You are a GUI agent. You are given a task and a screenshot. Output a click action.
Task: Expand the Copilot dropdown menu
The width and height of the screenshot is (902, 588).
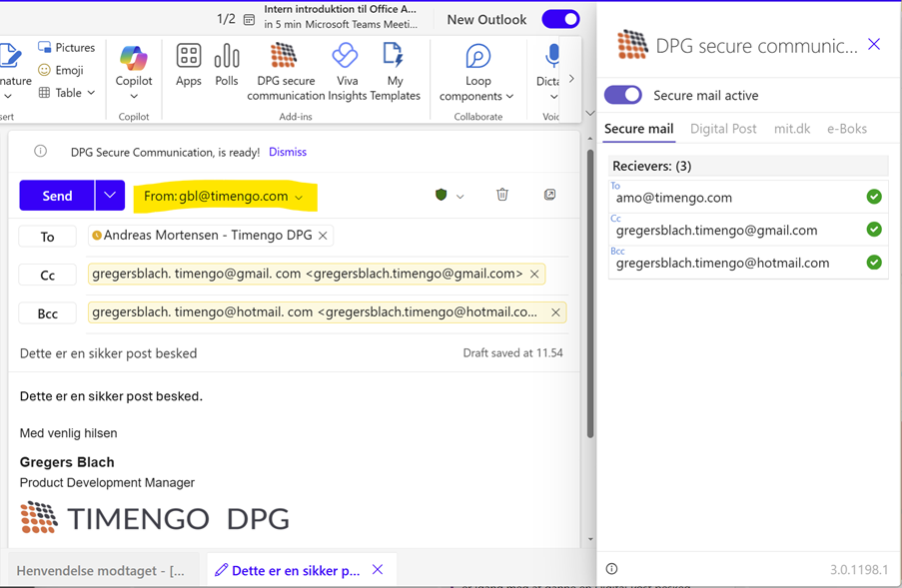[x=134, y=96]
